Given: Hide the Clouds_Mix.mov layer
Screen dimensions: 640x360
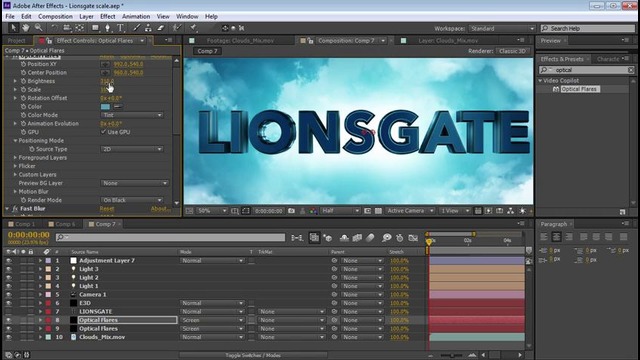Looking at the screenshot, I should pyautogui.click(x=9, y=337).
